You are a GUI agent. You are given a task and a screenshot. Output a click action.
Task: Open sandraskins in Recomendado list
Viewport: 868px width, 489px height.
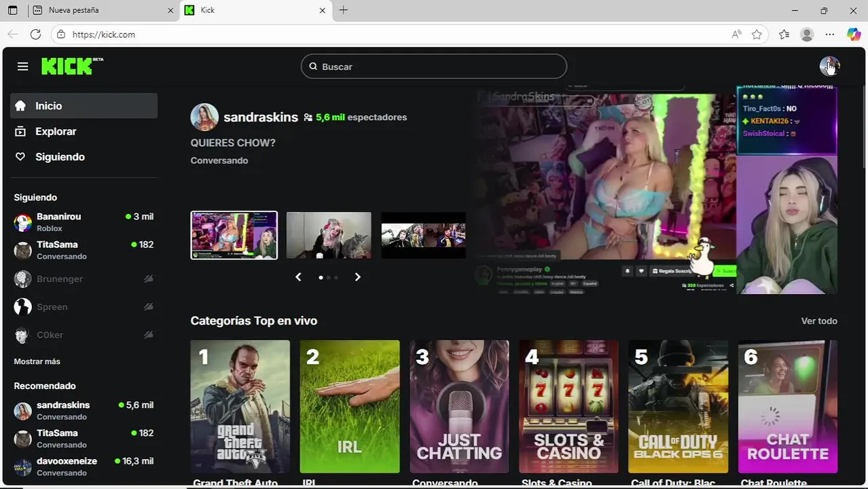tap(84, 410)
